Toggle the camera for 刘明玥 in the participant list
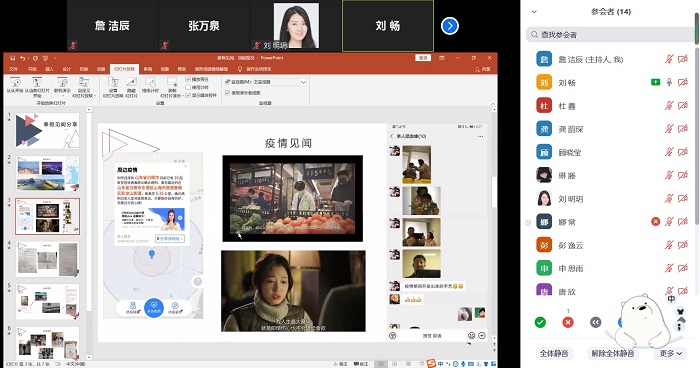Screen dimensions: 700x368 683,198
